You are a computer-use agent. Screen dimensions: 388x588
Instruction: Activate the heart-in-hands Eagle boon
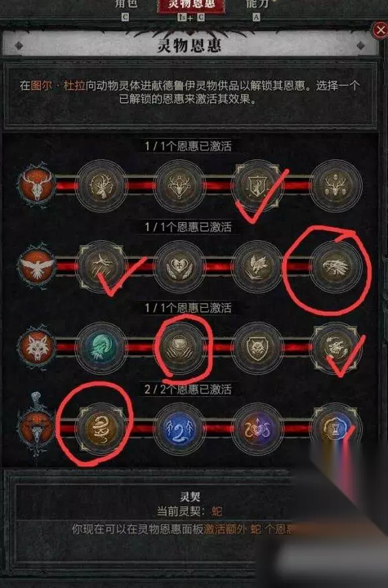[180, 267]
